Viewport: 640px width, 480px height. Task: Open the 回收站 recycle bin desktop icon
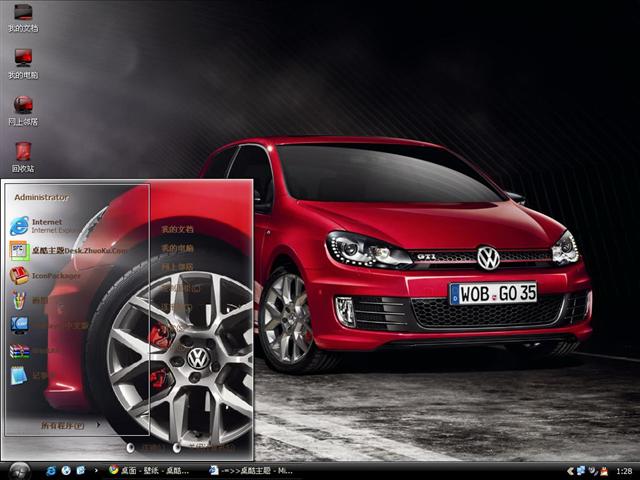(x=23, y=157)
